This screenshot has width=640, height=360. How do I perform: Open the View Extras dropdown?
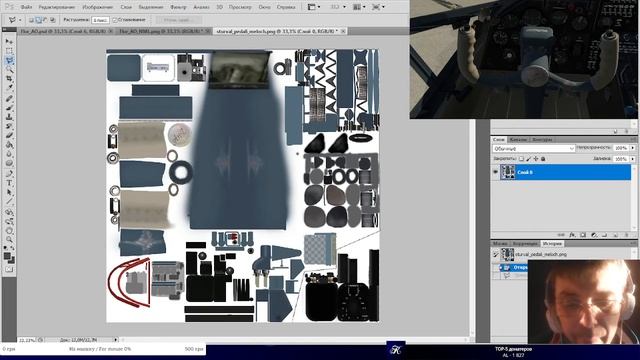pyautogui.click(x=314, y=7)
